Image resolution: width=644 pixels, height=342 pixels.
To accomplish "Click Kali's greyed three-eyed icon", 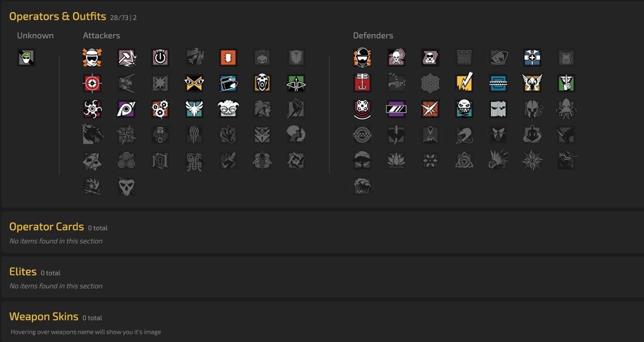I will point(262,135).
